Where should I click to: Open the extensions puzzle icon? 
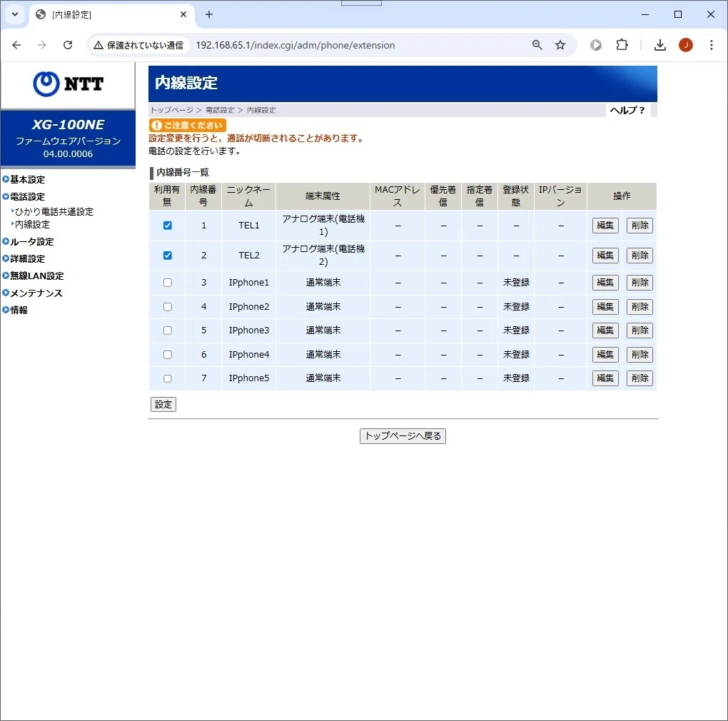[622, 45]
